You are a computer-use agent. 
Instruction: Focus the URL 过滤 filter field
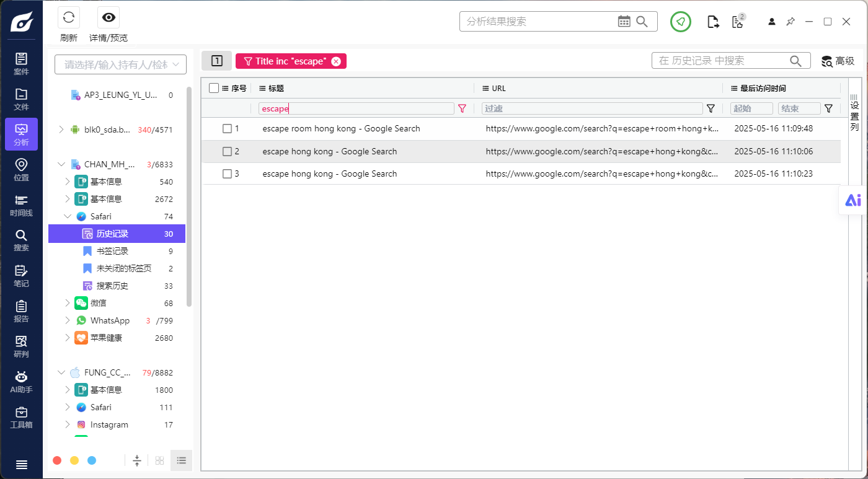[x=592, y=108]
